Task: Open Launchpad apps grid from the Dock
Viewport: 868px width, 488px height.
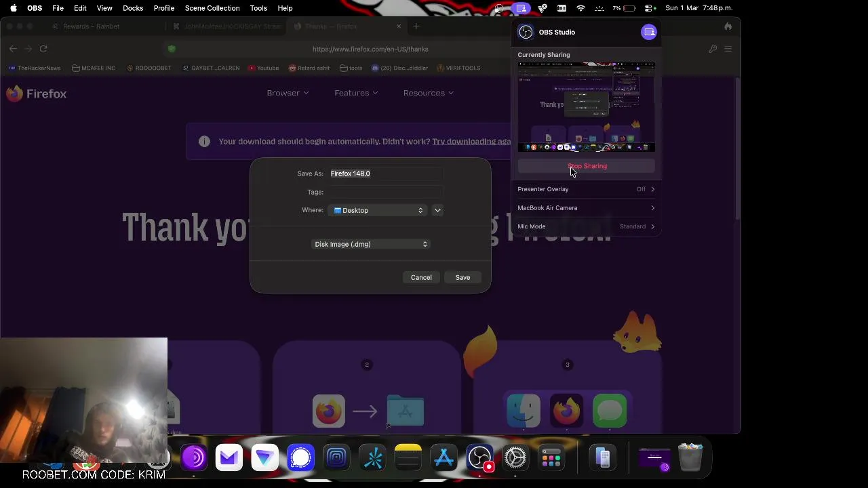Action: point(551,458)
